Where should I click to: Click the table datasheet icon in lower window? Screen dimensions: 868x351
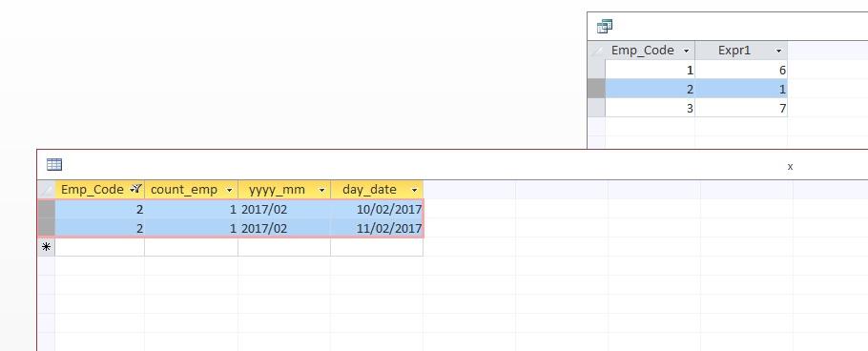coord(54,164)
